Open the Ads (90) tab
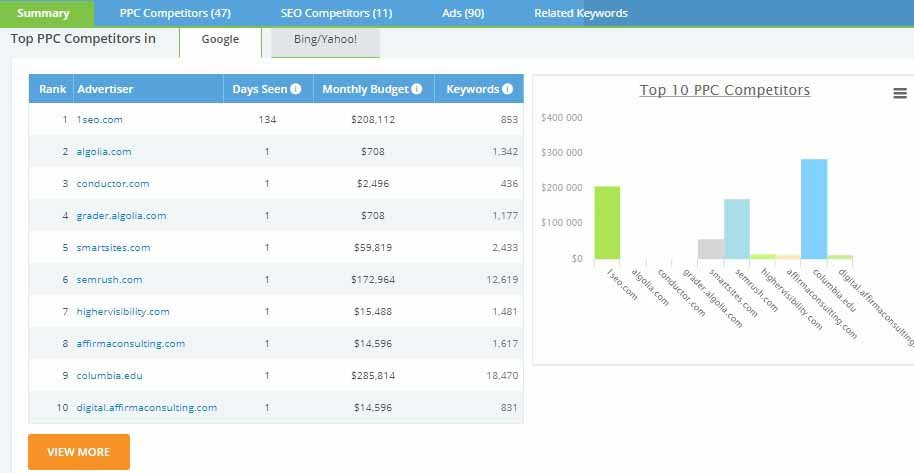 pyautogui.click(x=463, y=13)
